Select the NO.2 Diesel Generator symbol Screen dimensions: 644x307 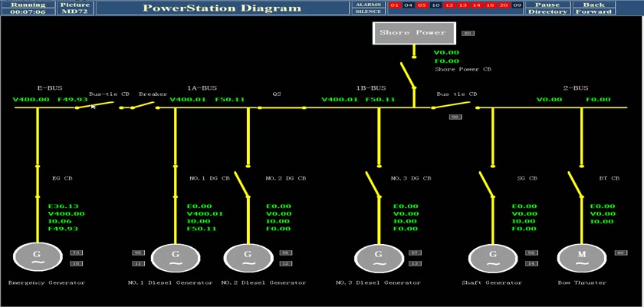point(248,258)
